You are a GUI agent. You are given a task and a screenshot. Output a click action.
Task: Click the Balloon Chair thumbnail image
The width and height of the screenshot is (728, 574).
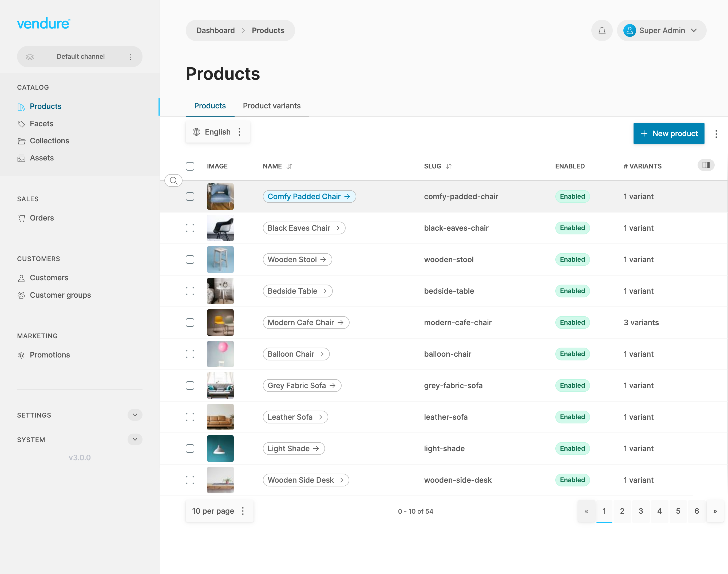tap(220, 354)
